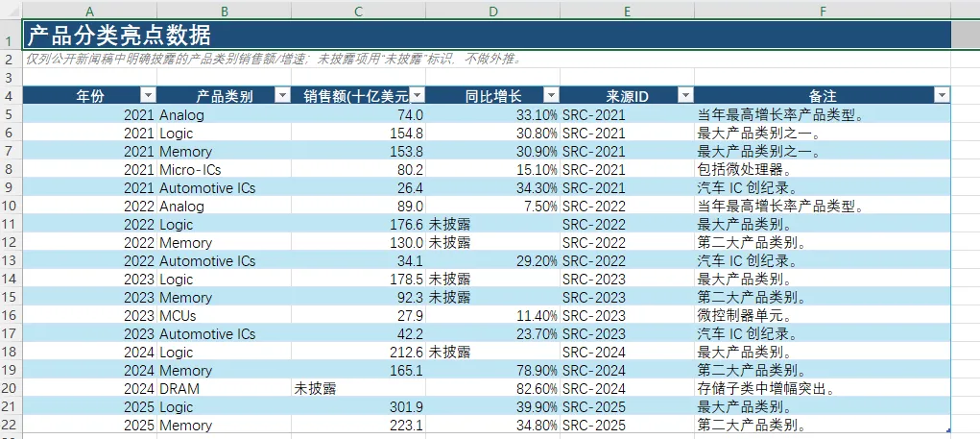Select growth cell 34.80%
Viewport: 980px width, 439px height.
click(492, 426)
